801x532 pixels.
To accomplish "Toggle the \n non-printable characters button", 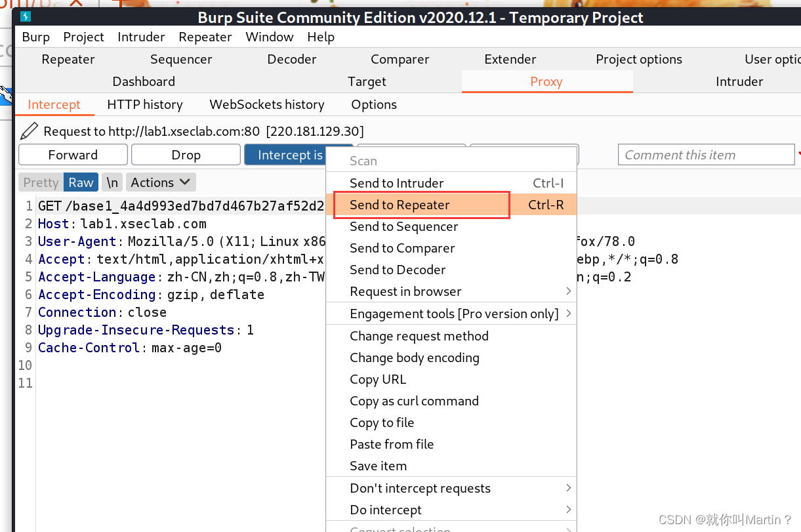I will tap(113, 182).
